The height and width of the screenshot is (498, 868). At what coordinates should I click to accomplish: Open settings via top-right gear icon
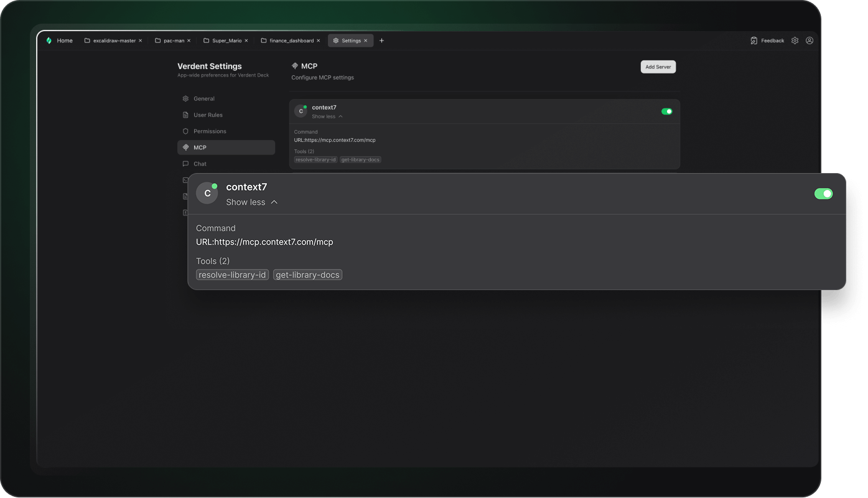[795, 40]
